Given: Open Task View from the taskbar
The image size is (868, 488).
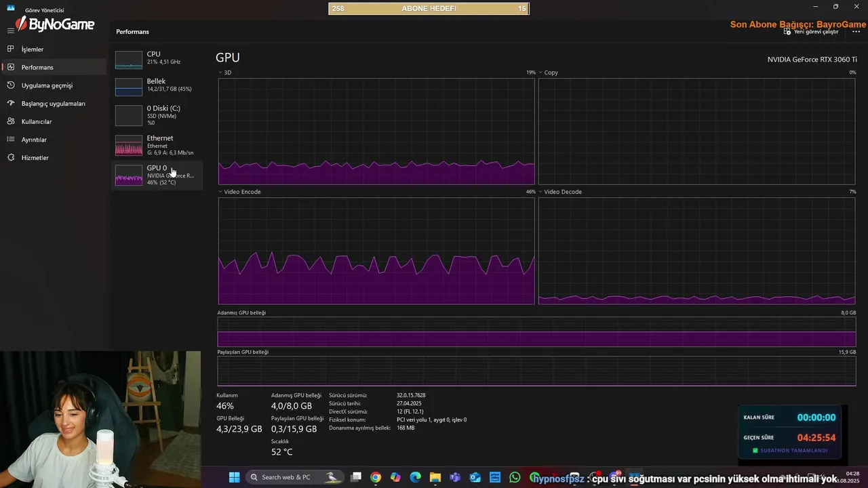Looking at the screenshot, I should 356,477.
